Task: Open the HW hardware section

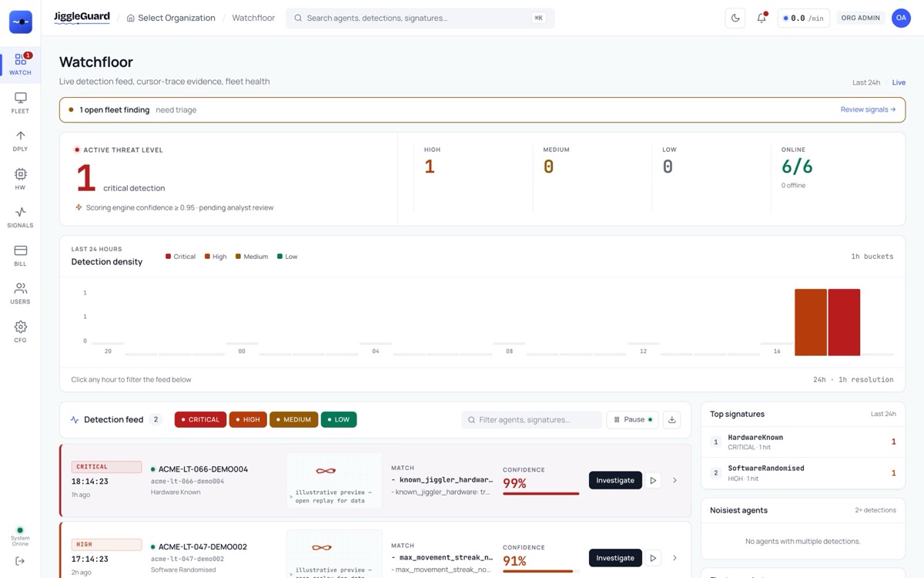Action: pyautogui.click(x=20, y=179)
